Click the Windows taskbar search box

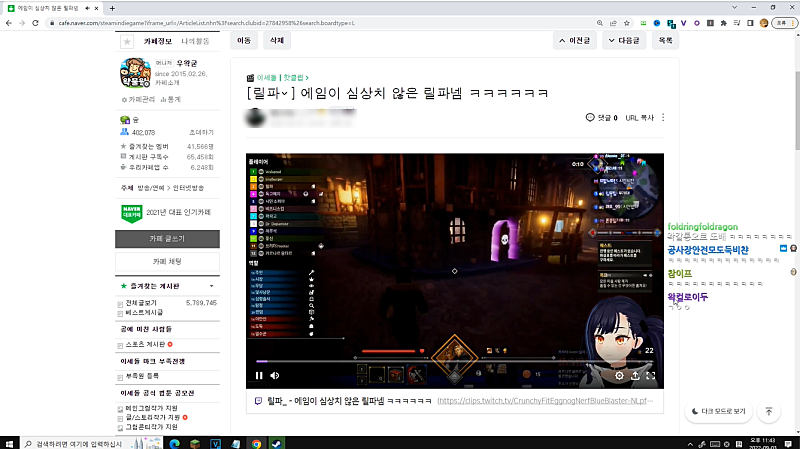point(91,444)
